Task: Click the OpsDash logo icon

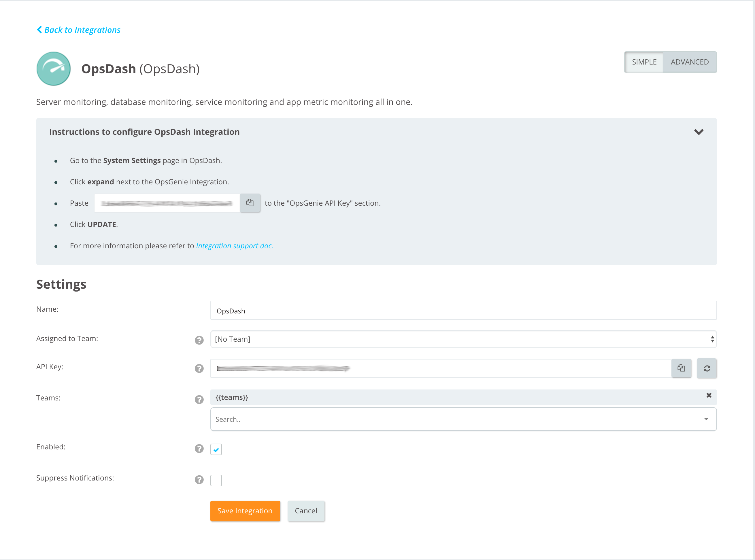Action: [54, 69]
